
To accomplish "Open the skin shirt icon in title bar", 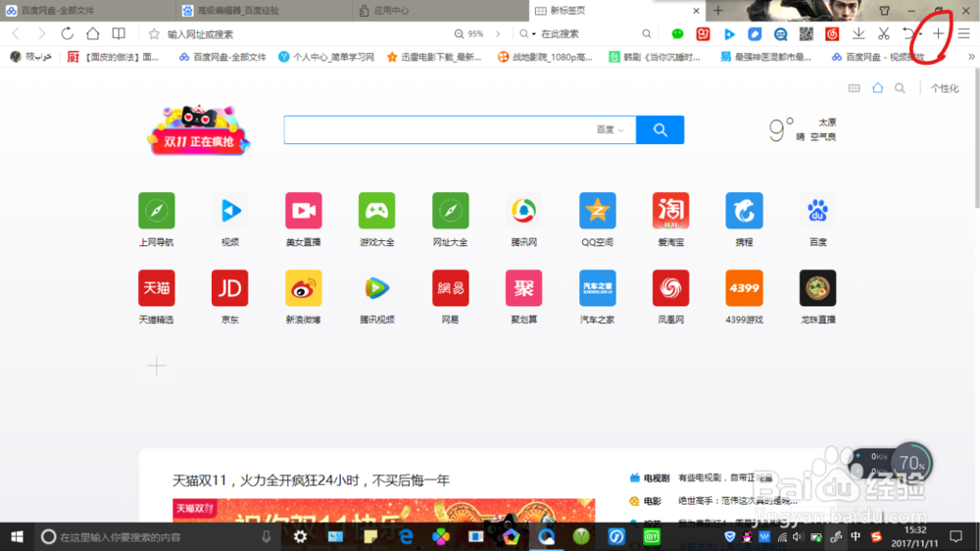I will point(884,11).
